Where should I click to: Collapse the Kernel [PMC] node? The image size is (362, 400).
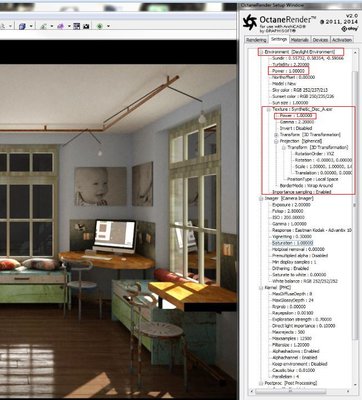pyautogui.click(x=262, y=287)
